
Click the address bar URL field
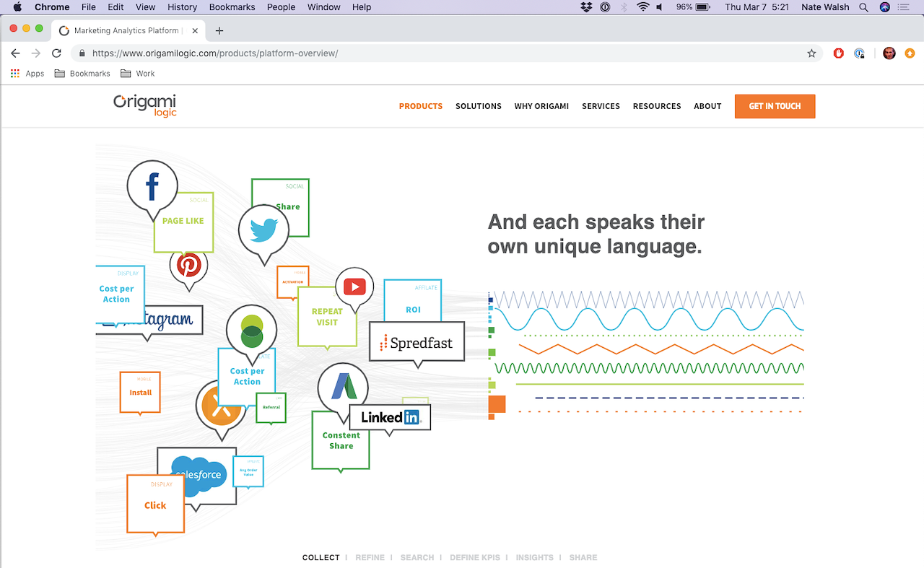(x=446, y=53)
